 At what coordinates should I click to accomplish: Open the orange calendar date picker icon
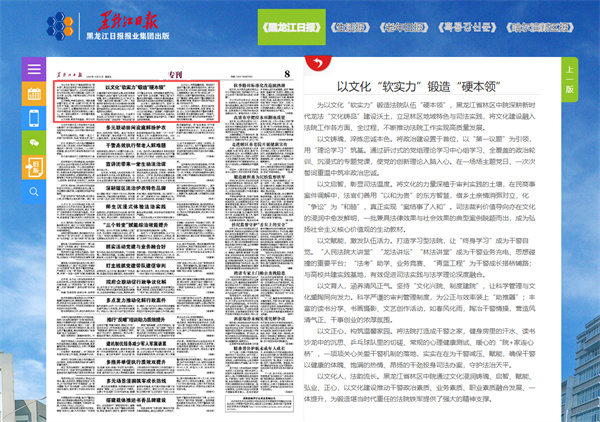coord(33,94)
